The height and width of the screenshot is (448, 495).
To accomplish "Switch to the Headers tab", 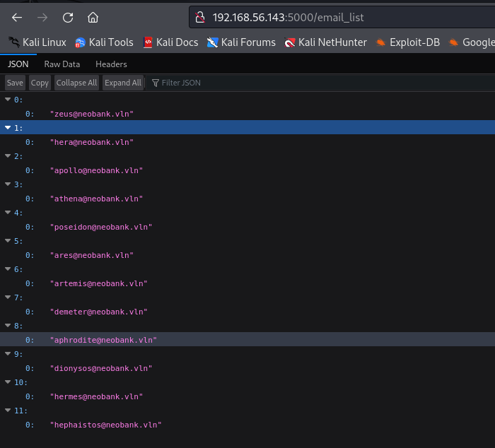I will [x=111, y=64].
